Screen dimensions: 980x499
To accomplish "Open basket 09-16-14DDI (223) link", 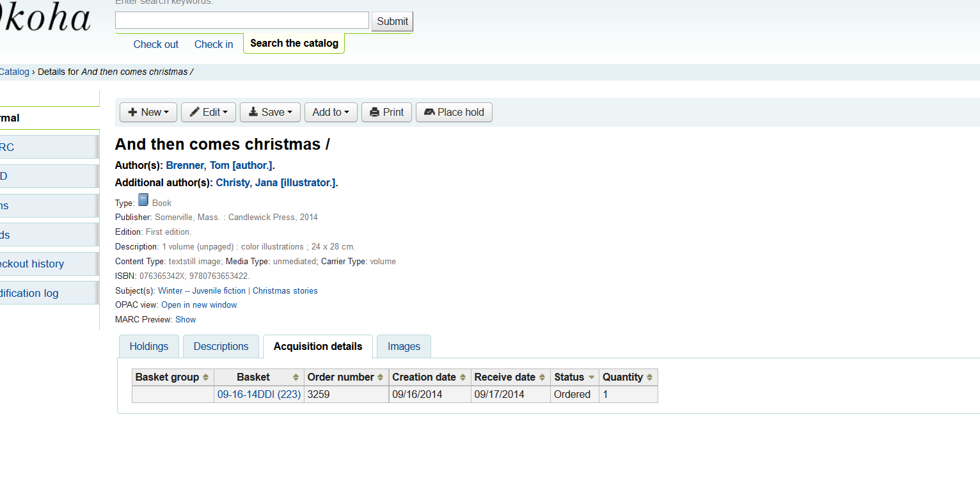I will (259, 395).
